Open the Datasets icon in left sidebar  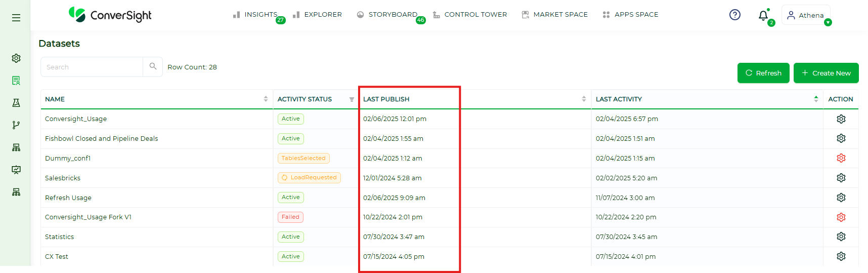point(16,81)
